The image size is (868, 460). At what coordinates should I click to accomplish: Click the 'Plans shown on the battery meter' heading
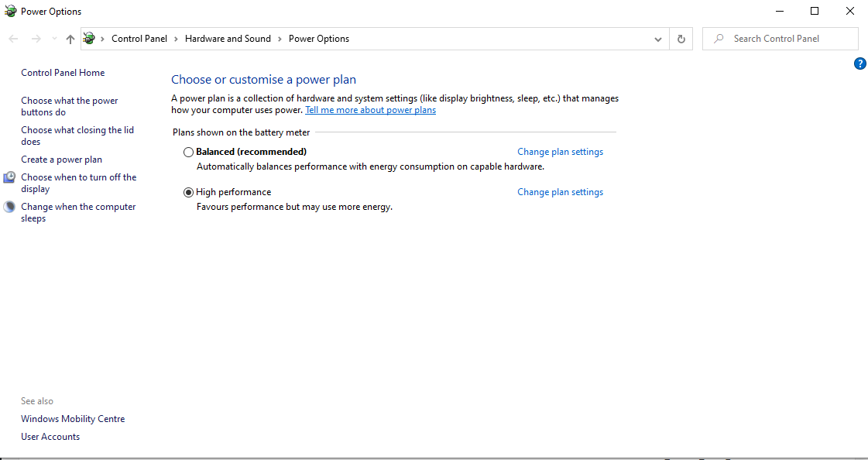coord(242,132)
